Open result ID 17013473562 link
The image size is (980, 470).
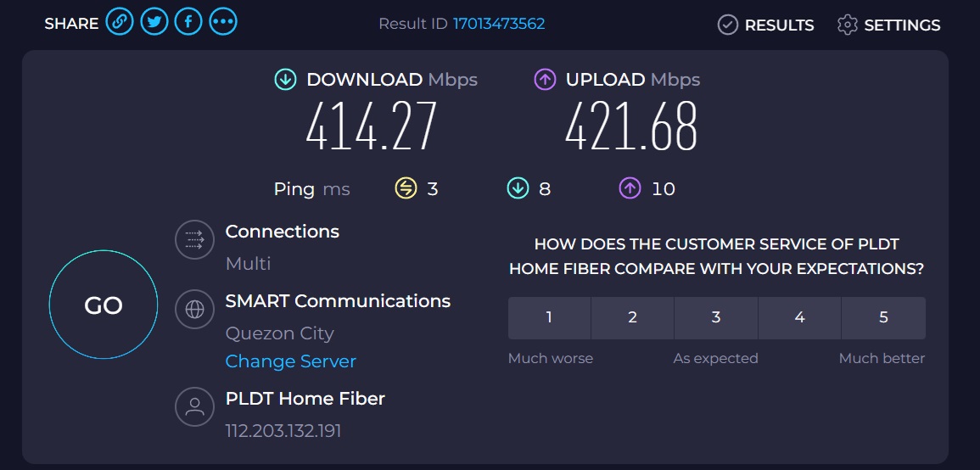(x=499, y=24)
